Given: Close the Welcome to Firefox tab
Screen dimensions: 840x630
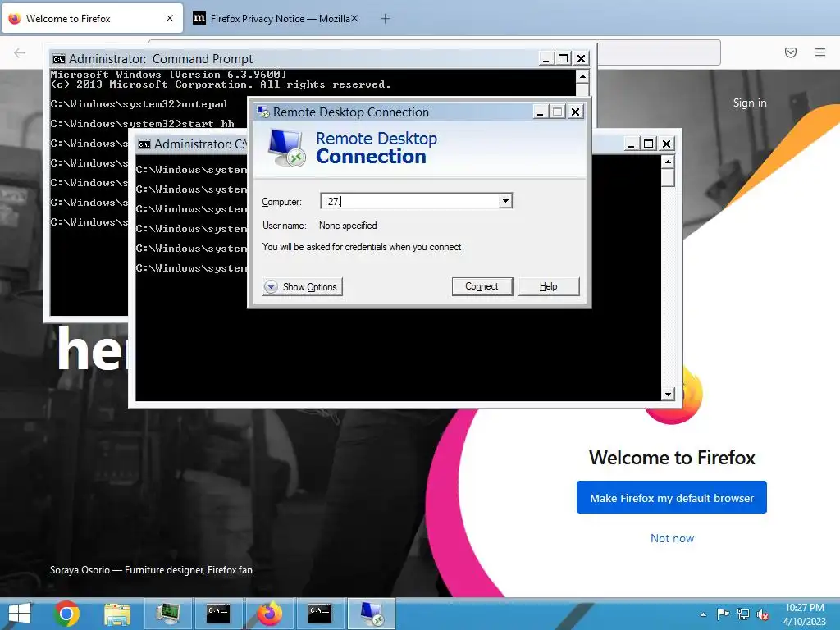Looking at the screenshot, I should tap(170, 18).
